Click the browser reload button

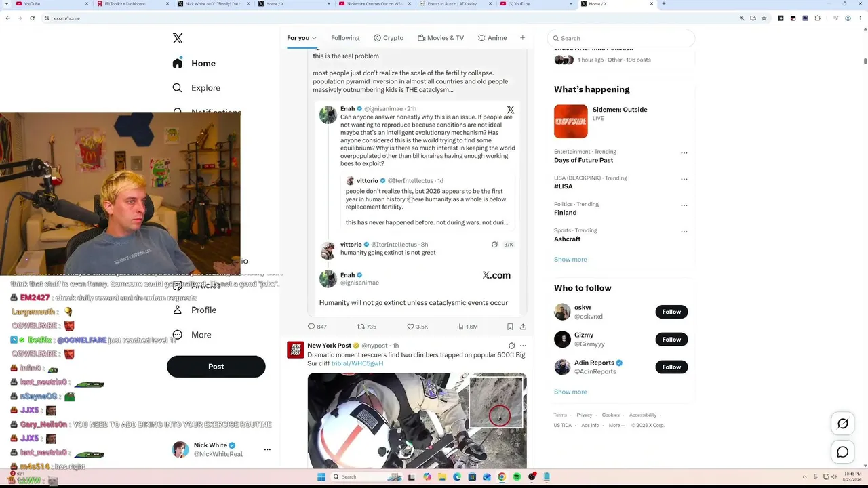point(32,18)
